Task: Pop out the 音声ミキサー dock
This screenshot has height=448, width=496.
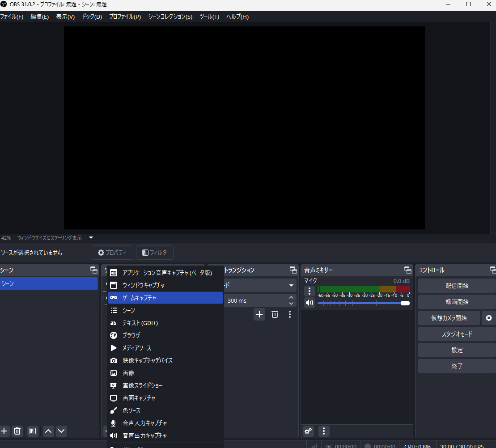Action: pos(408,270)
